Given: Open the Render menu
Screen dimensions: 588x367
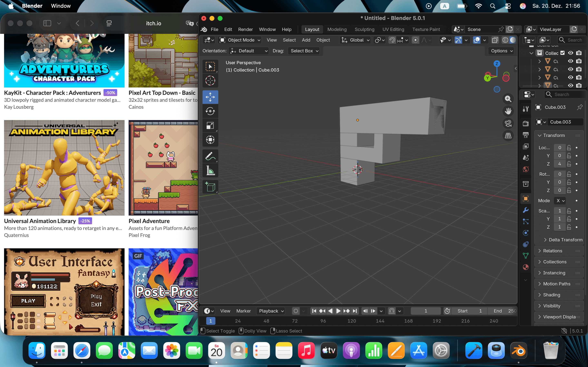Looking at the screenshot, I should pyautogui.click(x=245, y=29).
